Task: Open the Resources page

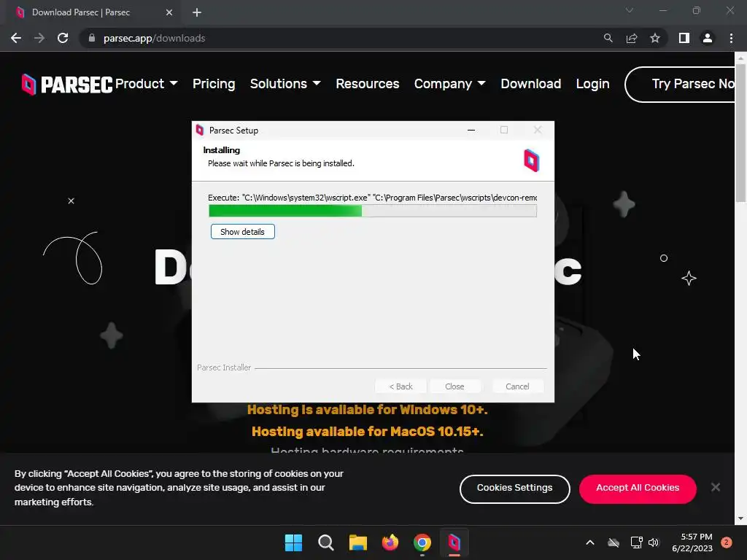Action: point(368,84)
